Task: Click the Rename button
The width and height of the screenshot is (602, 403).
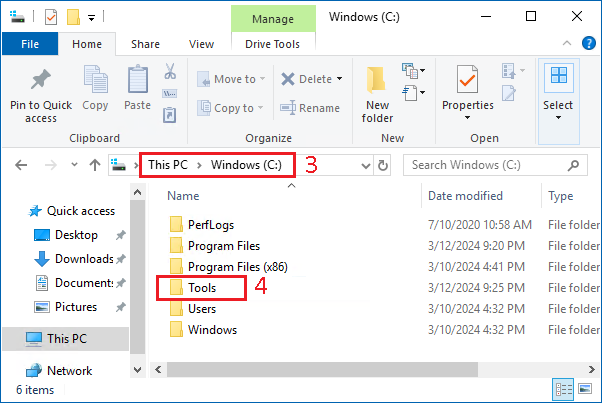Action: 310,108
